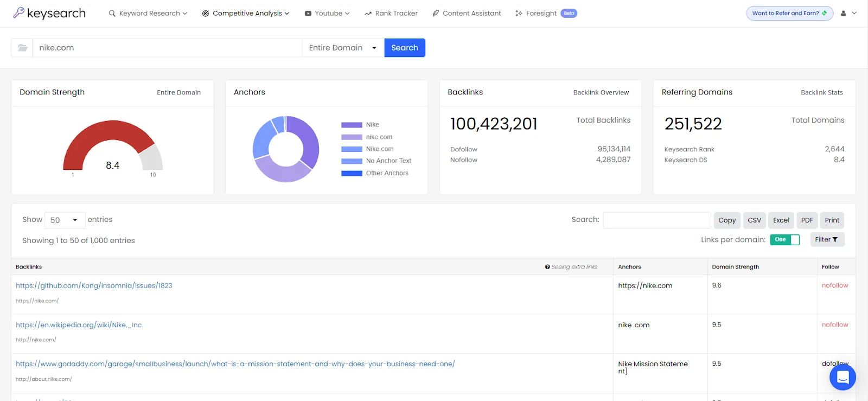Click nofollow tag in github row
Image resolution: width=868 pixels, height=401 pixels.
pyautogui.click(x=835, y=285)
